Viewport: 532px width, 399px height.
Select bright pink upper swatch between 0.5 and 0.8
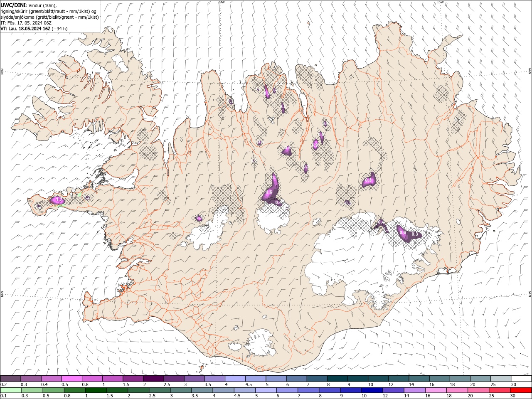click(72, 379)
